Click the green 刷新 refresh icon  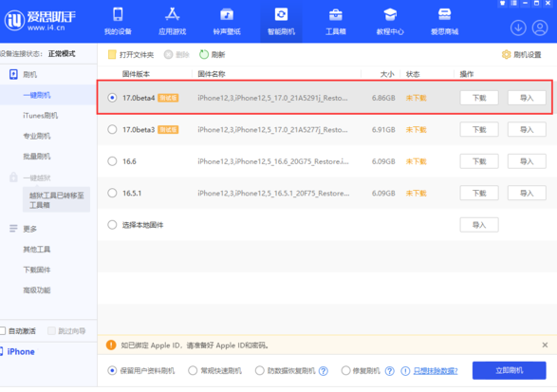tap(204, 54)
